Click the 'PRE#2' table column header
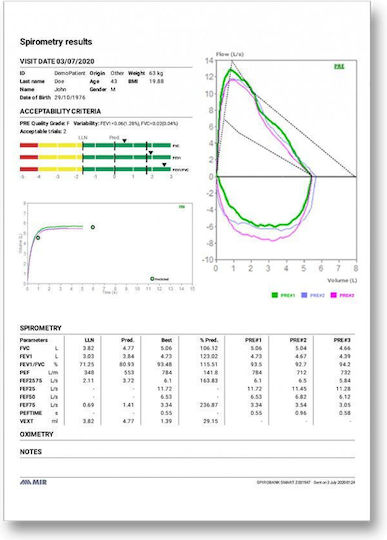 [x=298, y=340]
